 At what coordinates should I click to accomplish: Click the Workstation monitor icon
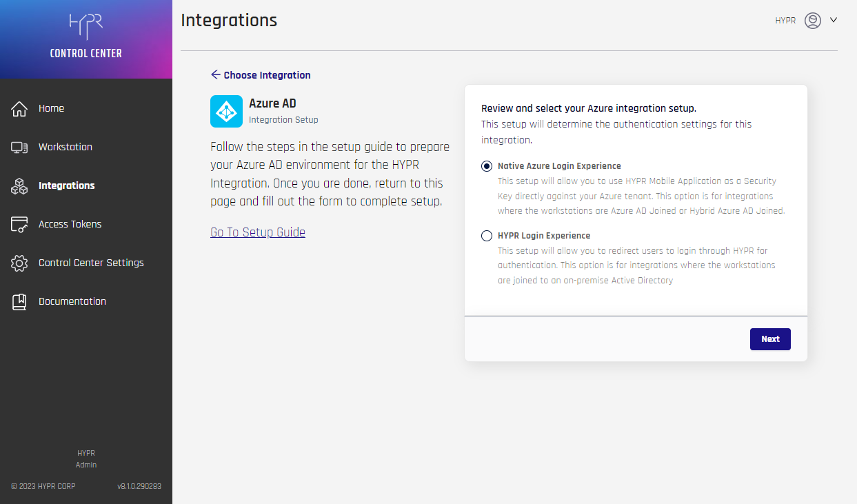[x=19, y=147]
